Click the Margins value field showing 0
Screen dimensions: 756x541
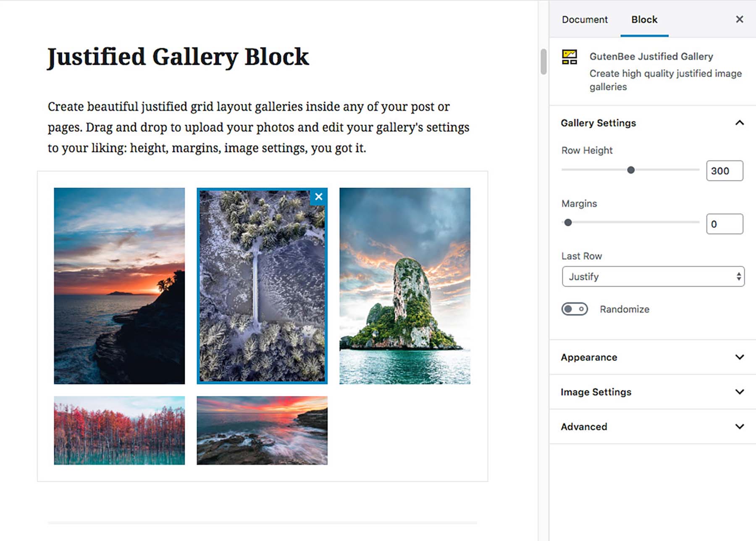point(724,224)
